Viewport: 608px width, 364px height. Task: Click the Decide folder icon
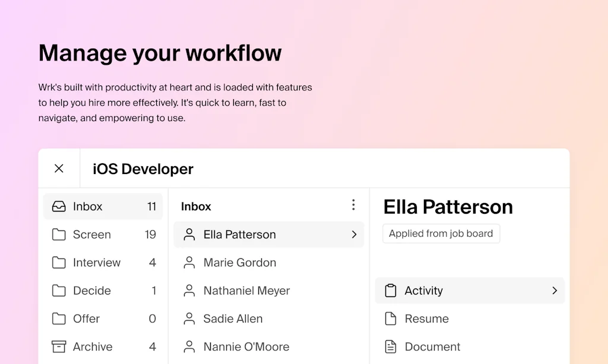59,290
